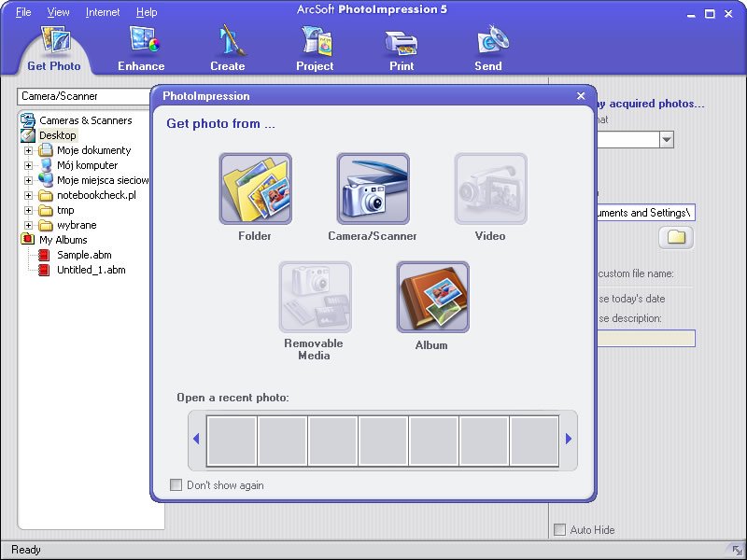This screenshot has width=747, height=560.
Task: Show previous recent photos with left arrow
Action: click(x=196, y=439)
